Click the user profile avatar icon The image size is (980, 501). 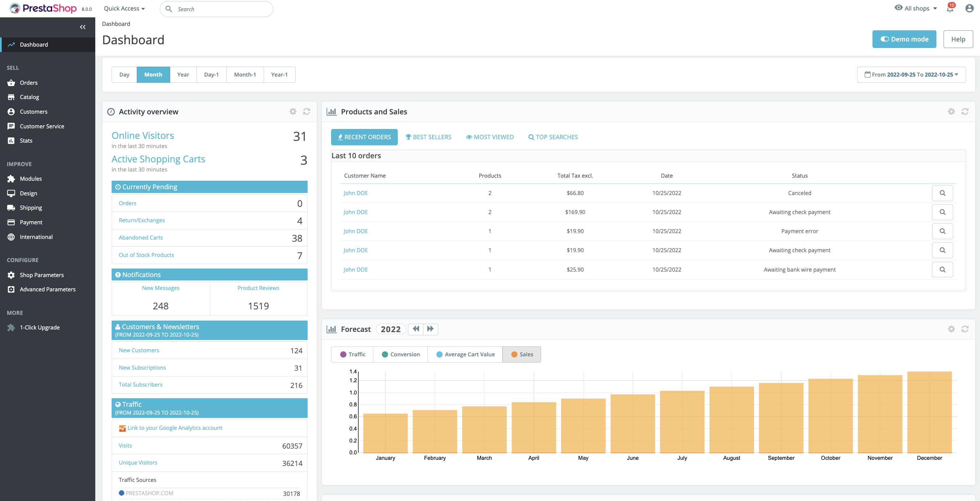click(x=969, y=9)
